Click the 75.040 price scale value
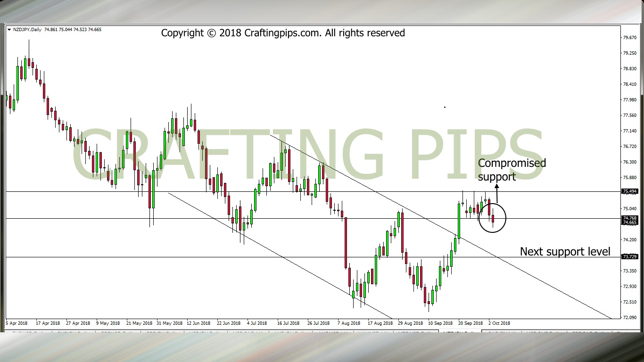 coord(630,209)
